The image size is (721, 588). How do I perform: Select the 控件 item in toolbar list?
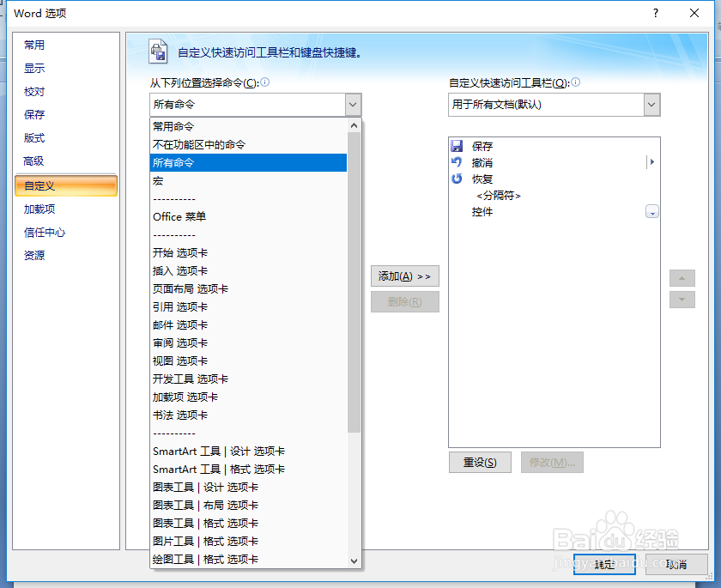click(554, 211)
